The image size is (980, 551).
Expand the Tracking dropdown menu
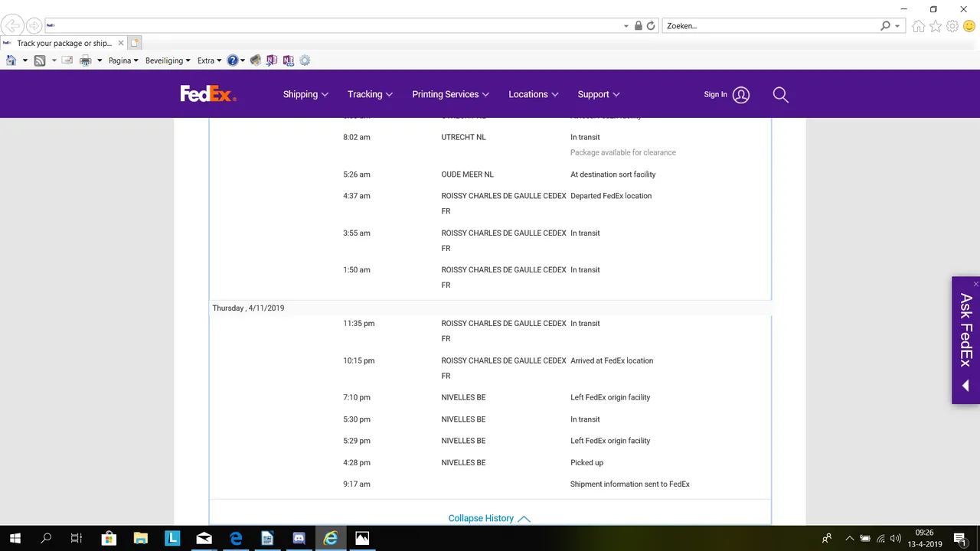[x=370, y=94]
